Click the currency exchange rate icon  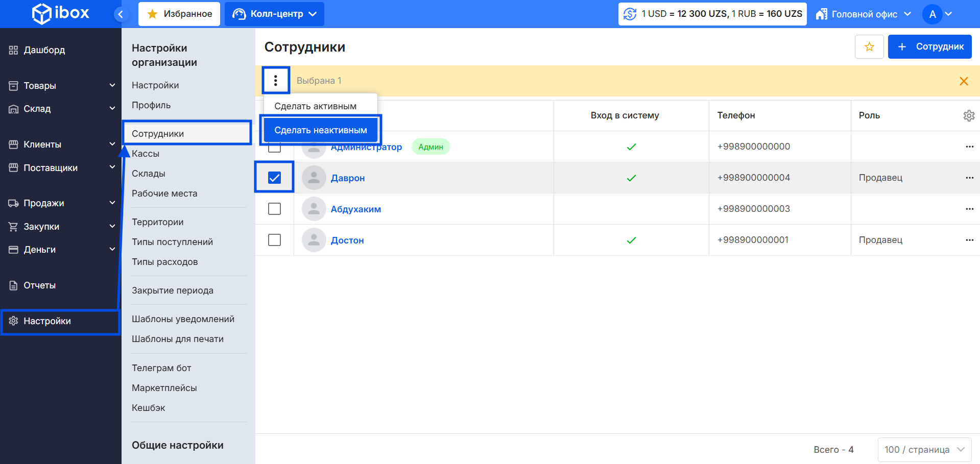[630, 14]
